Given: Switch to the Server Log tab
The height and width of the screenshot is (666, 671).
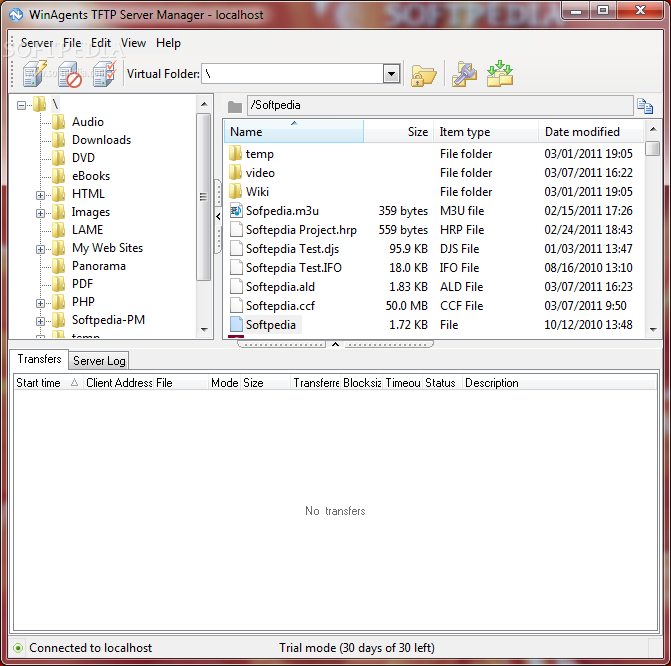Looking at the screenshot, I should click(99, 361).
